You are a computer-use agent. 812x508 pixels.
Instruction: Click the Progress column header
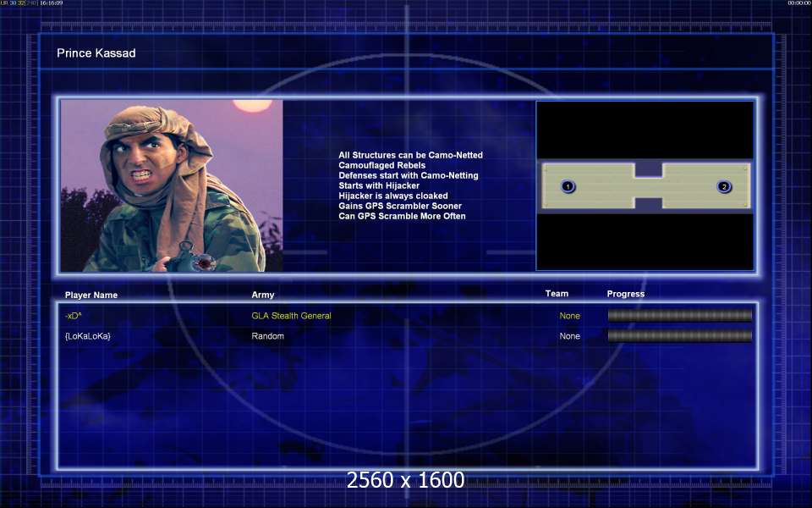pyautogui.click(x=625, y=294)
